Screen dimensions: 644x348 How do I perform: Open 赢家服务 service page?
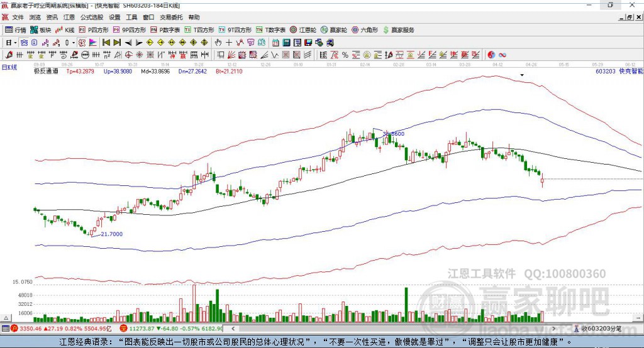click(398, 30)
